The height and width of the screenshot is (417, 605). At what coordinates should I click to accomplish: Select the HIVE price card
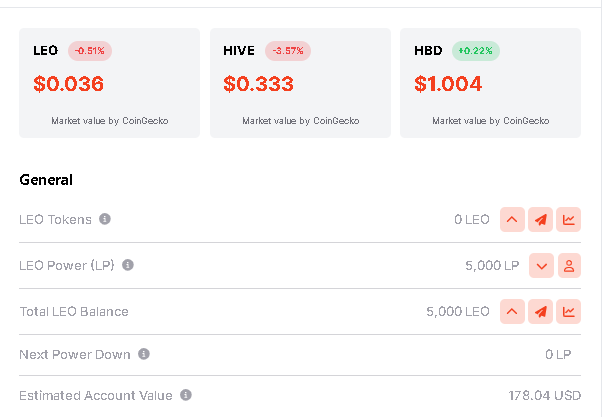pyautogui.click(x=300, y=83)
